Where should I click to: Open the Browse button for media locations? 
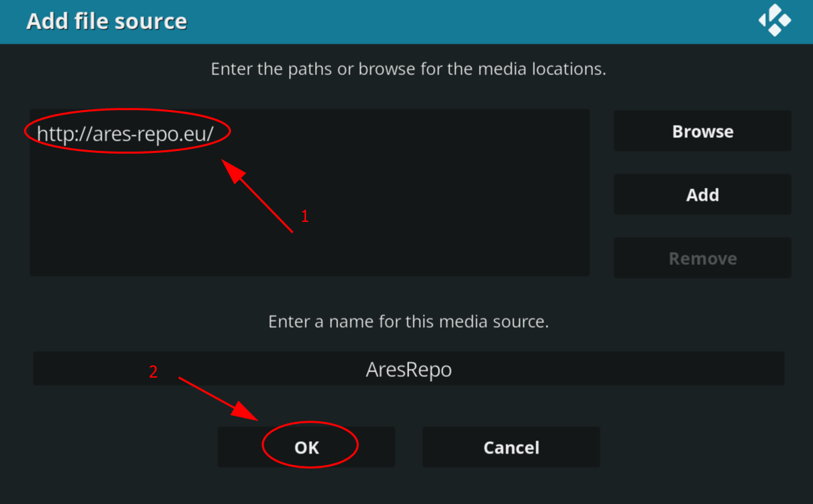[x=702, y=131]
